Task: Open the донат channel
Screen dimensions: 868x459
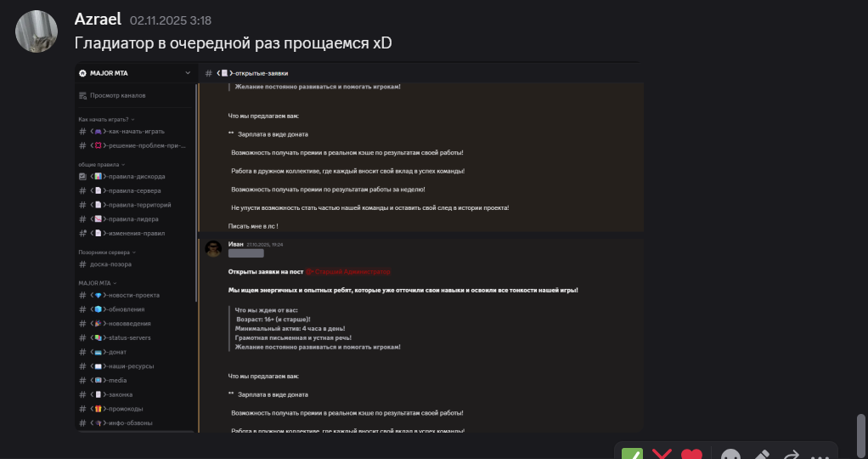Action: tap(119, 353)
